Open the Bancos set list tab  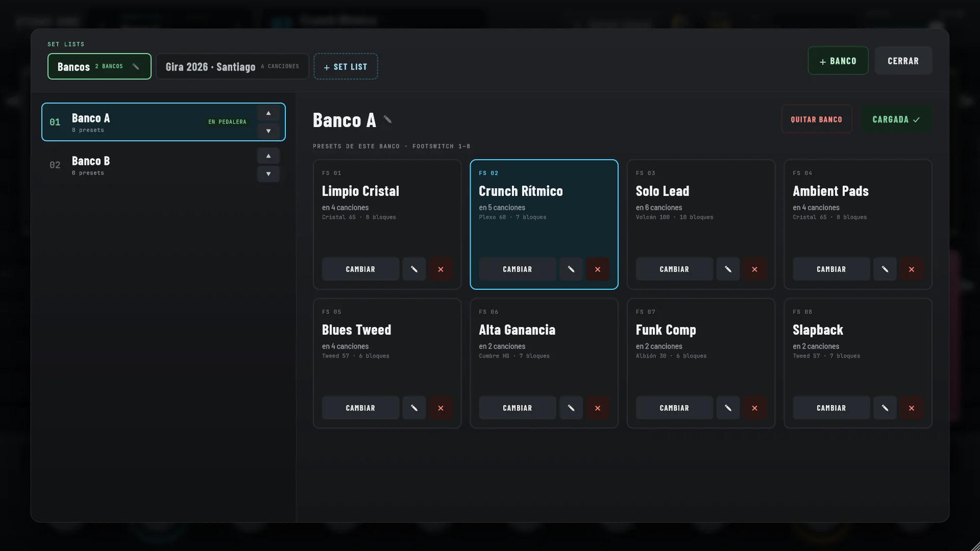(100, 66)
